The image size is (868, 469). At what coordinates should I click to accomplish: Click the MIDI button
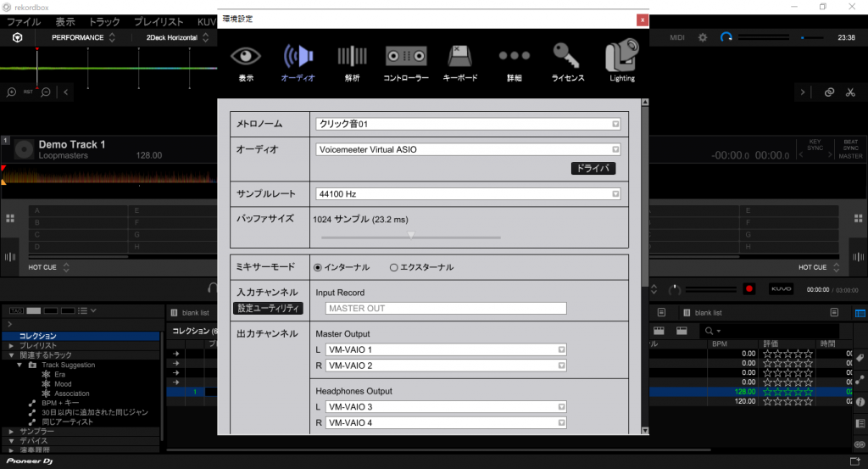point(677,37)
